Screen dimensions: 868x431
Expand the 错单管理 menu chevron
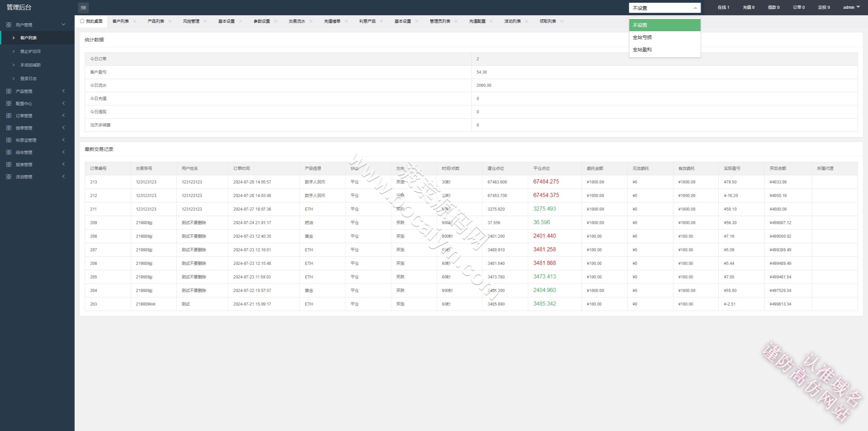coord(63,128)
